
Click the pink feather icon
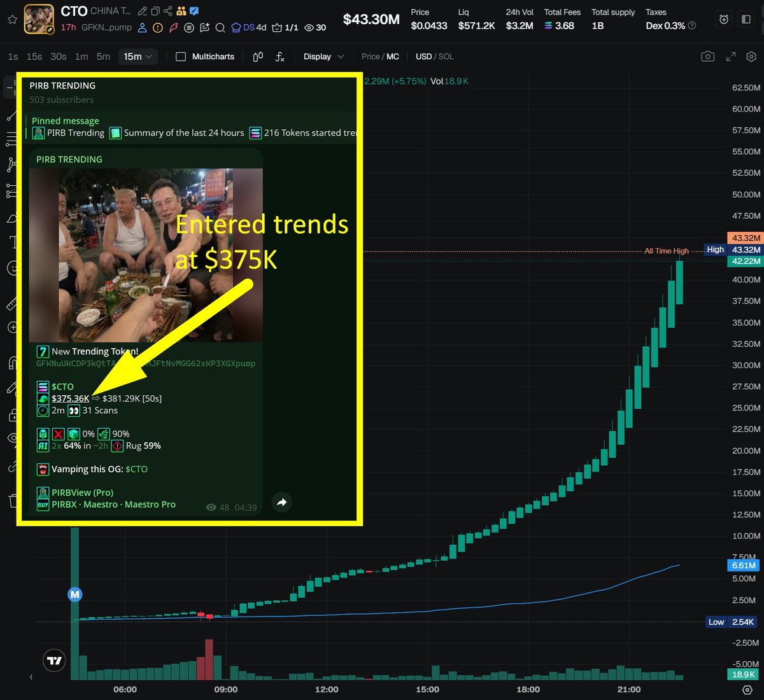173,28
